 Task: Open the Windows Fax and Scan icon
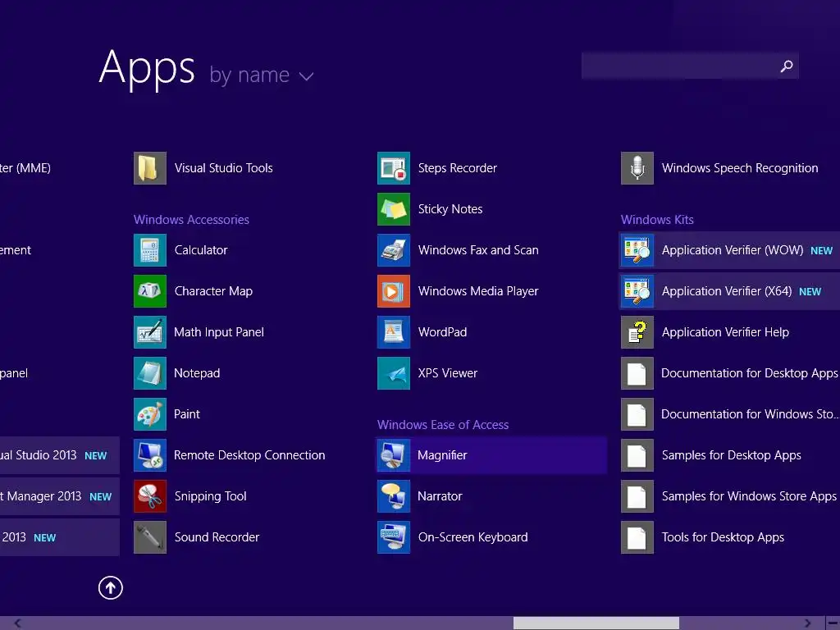394,250
